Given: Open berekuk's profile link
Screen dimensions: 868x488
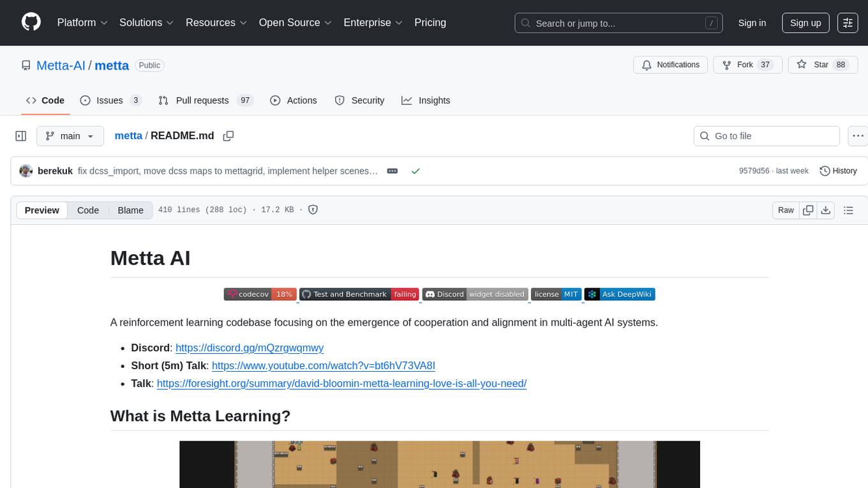Looking at the screenshot, I should point(56,171).
